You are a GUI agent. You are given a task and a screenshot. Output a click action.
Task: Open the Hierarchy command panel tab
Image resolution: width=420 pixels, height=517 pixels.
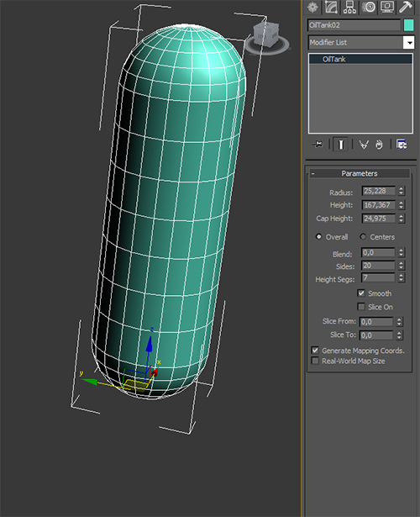[x=349, y=7]
